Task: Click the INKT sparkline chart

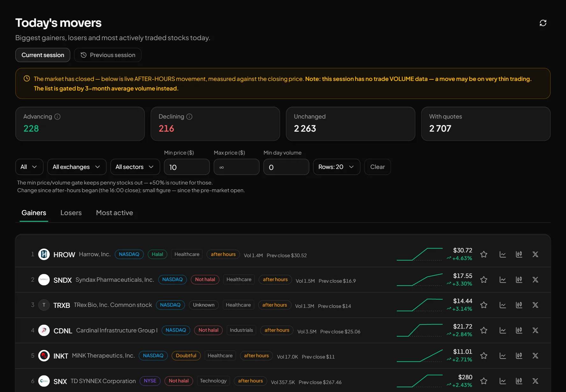Action: (x=420, y=356)
